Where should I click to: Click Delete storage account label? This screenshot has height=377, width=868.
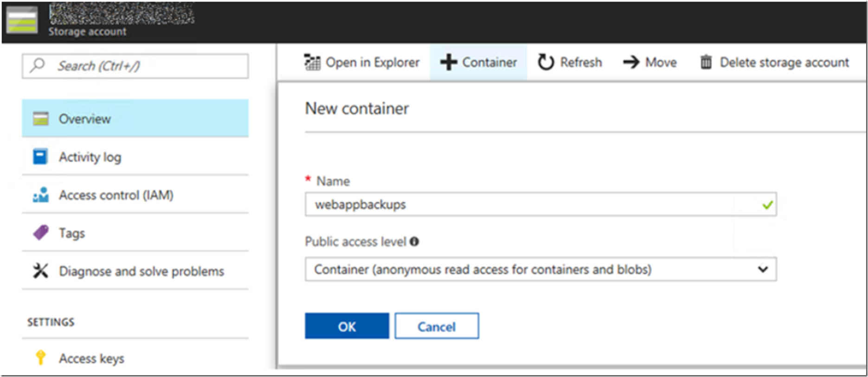click(x=784, y=63)
